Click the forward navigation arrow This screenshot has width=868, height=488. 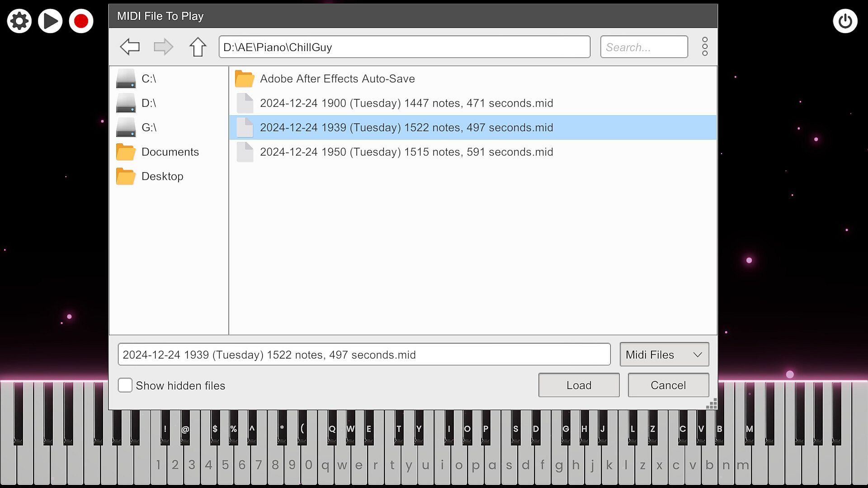click(163, 47)
